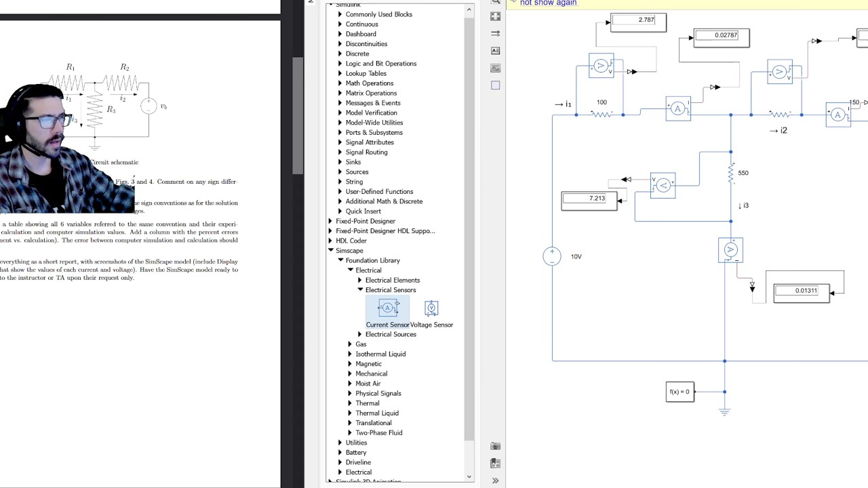Select the Annotation text tool icon
Screen dimensions: 868x488
495,51
